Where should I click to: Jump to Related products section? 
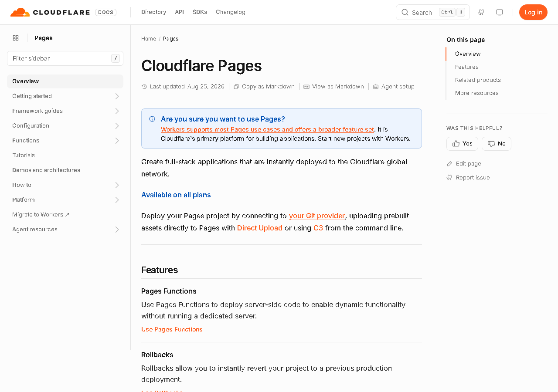point(478,80)
